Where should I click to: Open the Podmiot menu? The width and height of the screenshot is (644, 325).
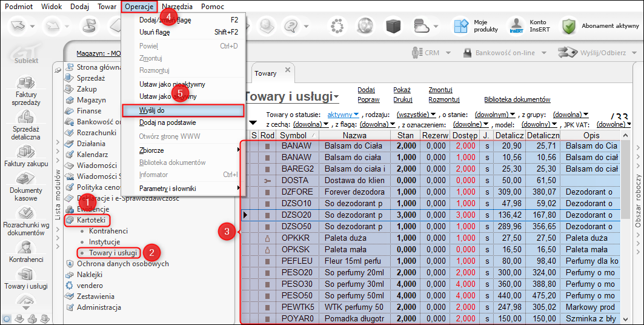click(x=19, y=7)
